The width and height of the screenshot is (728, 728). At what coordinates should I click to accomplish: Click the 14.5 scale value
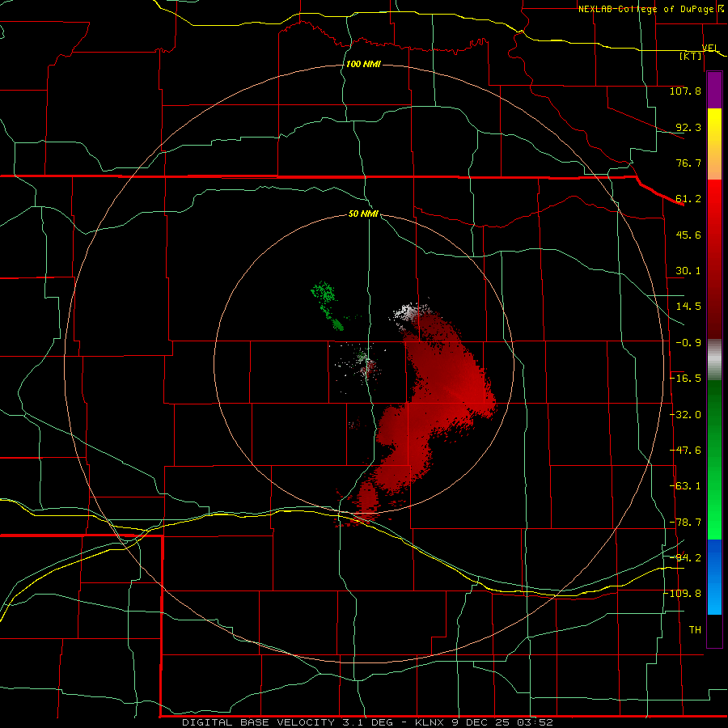688,307
